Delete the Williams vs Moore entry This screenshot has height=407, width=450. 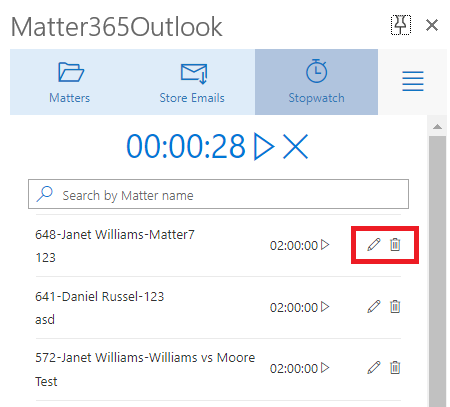coord(395,368)
